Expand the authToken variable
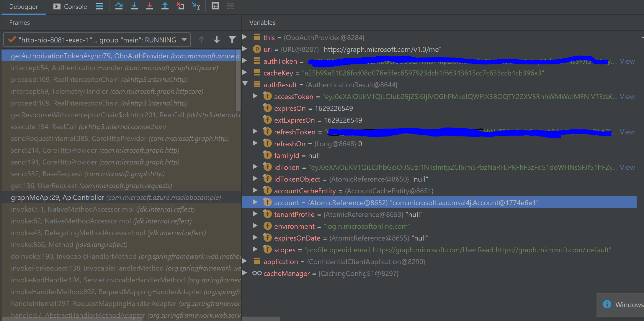 click(x=245, y=61)
